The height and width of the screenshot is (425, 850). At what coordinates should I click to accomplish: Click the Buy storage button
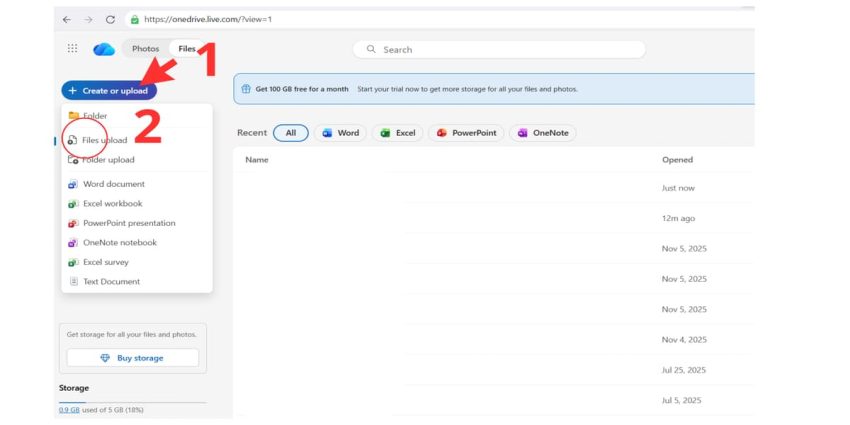click(133, 358)
